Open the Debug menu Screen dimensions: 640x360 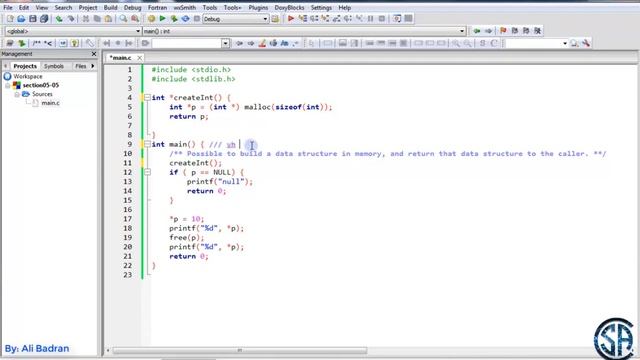pos(133,7)
